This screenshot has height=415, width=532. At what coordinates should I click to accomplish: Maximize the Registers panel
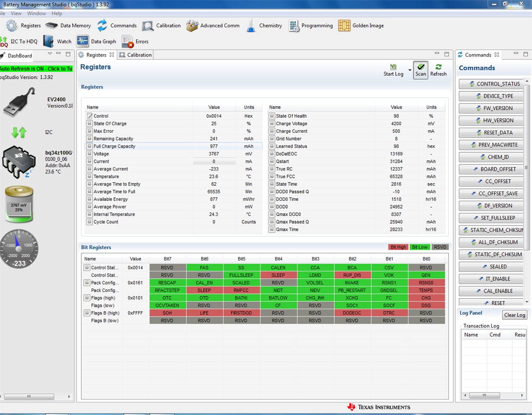[447, 54]
